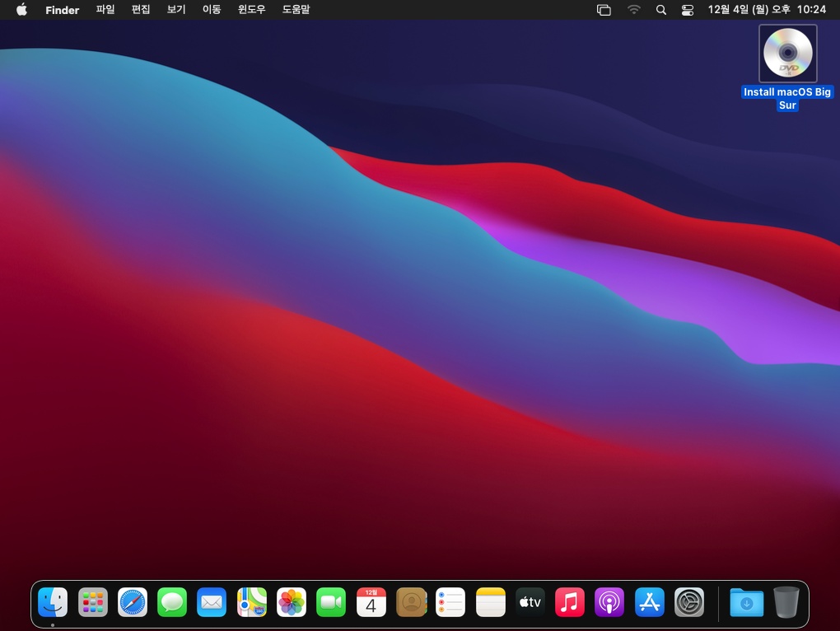Open the Reminders app
Viewport: 840px width, 631px height.
[450, 603]
